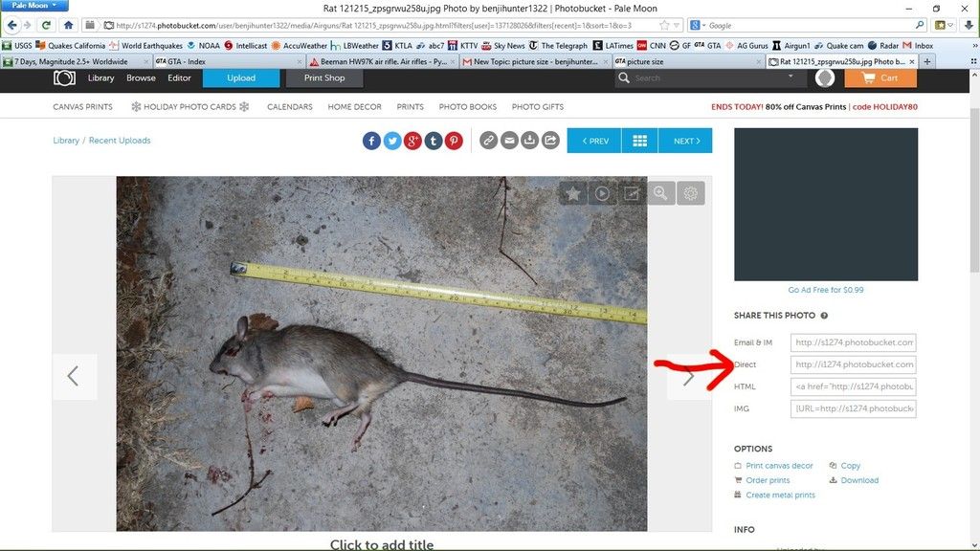Open a new browser tab with plus
The height and width of the screenshot is (551, 980).
927,62
